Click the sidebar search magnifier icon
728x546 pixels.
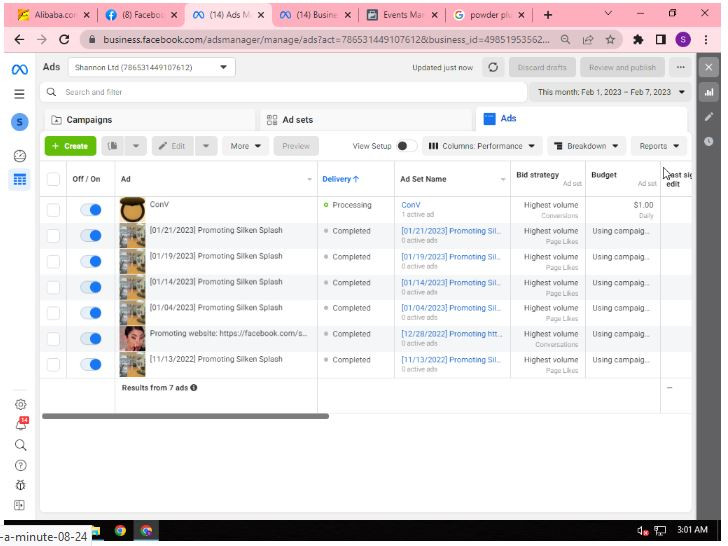pyautogui.click(x=20, y=445)
